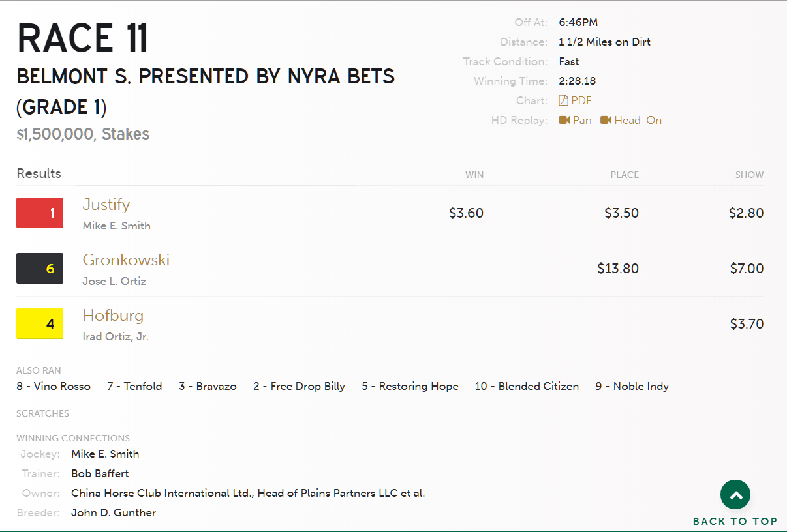Click the RACE 11 heading
Image resolution: width=787 pixels, height=532 pixels.
click(83, 38)
